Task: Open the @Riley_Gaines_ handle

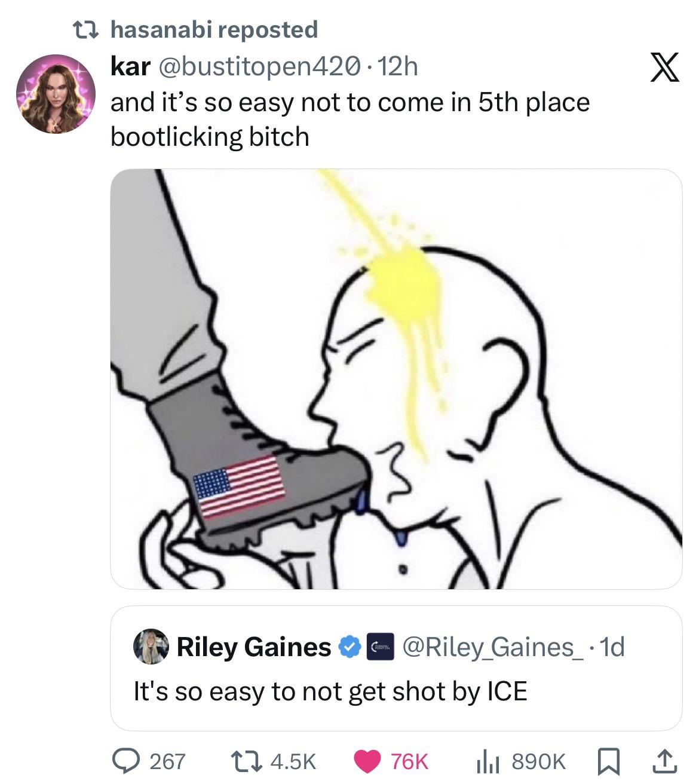Action: 495,647
